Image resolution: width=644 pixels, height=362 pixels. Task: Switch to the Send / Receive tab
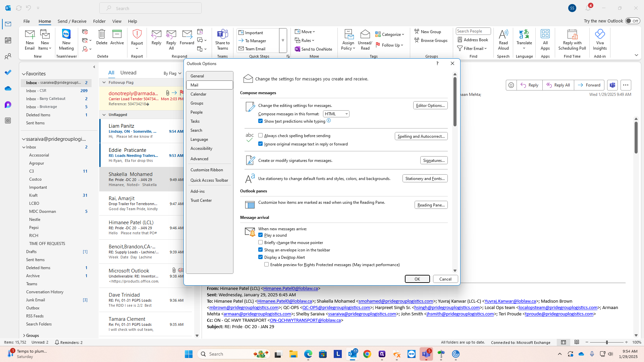tap(72, 21)
